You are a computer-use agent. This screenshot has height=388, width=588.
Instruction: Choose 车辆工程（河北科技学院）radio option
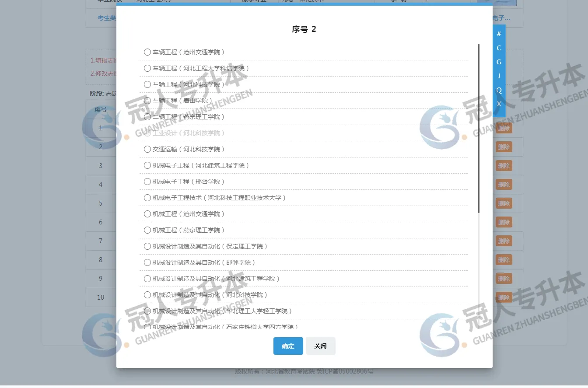[x=147, y=84]
